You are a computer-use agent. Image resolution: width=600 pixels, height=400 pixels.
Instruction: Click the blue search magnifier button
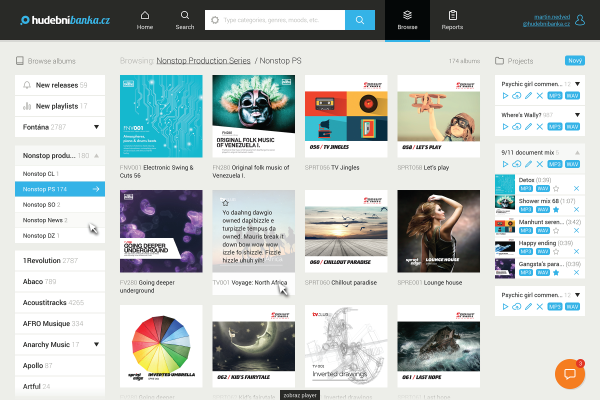360,20
